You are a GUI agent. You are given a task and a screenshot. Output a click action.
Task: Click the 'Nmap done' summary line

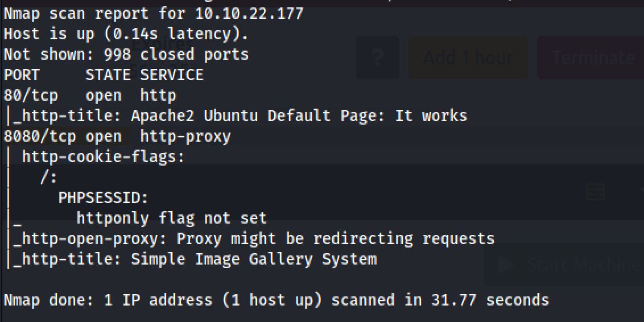pos(276,300)
